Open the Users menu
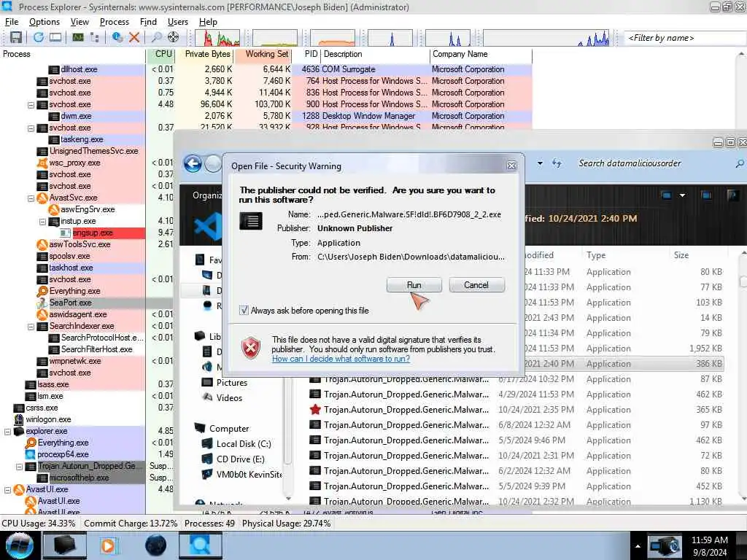The height and width of the screenshot is (560, 747). tap(178, 22)
